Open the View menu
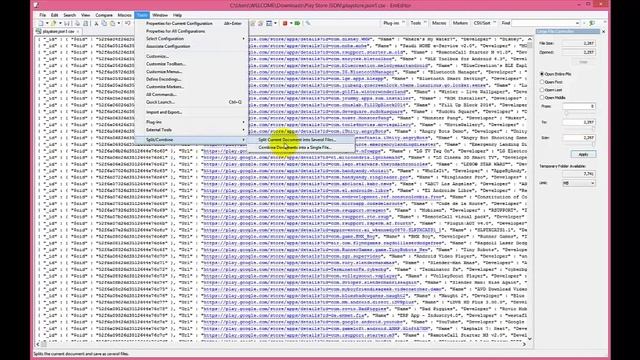Image resolution: width=640 pixels, height=360 pixels. (x=85, y=15)
